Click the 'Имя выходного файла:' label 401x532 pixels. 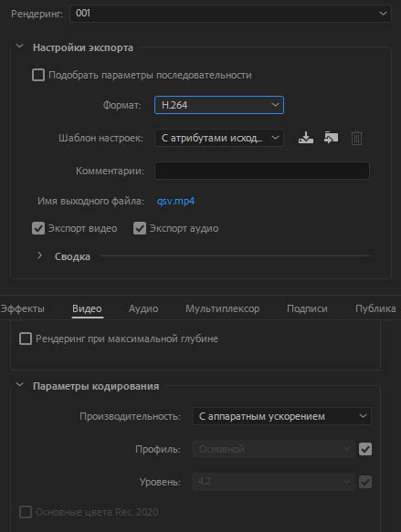tap(90, 201)
